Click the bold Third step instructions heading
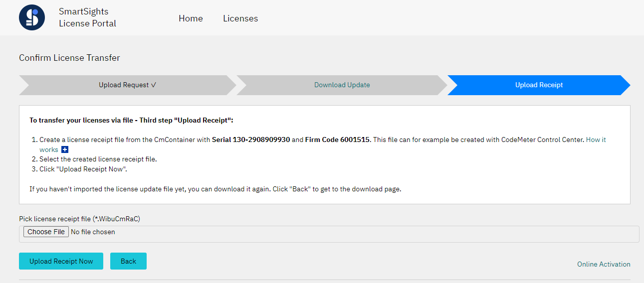Viewport: 644px width, 283px height. (x=131, y=121)
